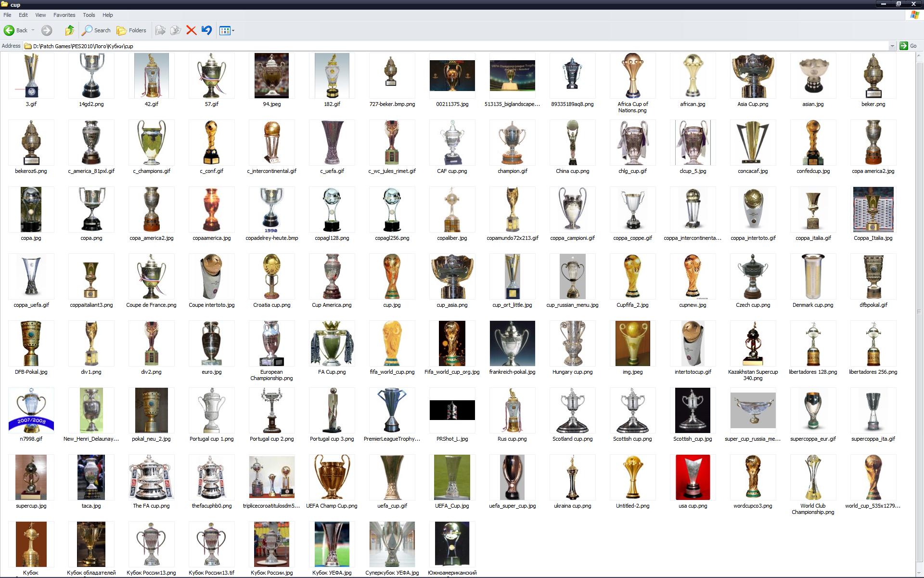Open the Favorites menu
Screen dimensions: 924x578
[x=64, y=15]
